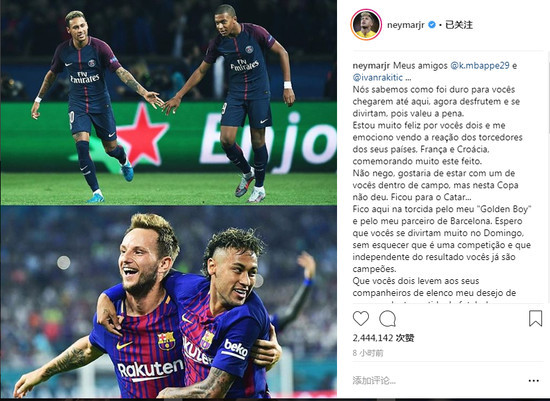The width and height of the screenshot is (550, 401).
Task: Open the three-dot more options menu
Action: point(534,381)
